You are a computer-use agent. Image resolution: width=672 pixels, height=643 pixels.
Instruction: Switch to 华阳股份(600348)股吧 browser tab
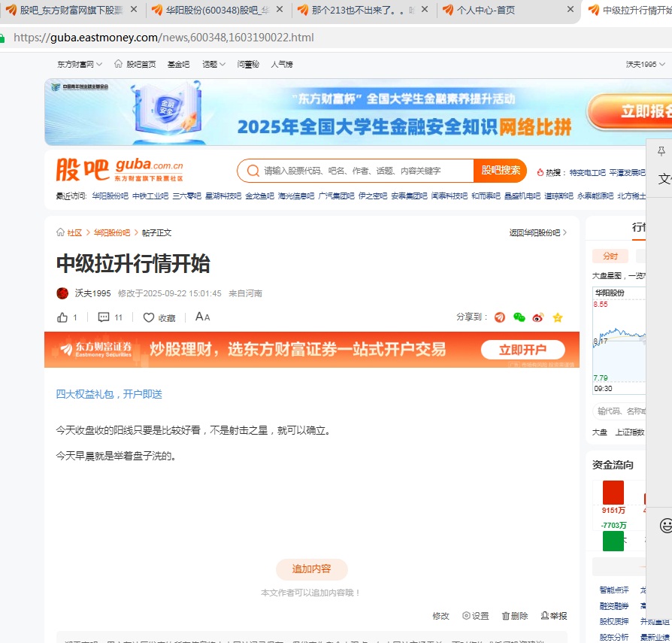pos(218,10)
